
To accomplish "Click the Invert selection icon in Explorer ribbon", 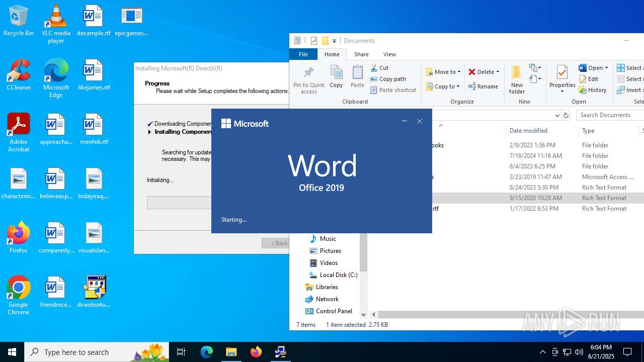I will (621, 90).
